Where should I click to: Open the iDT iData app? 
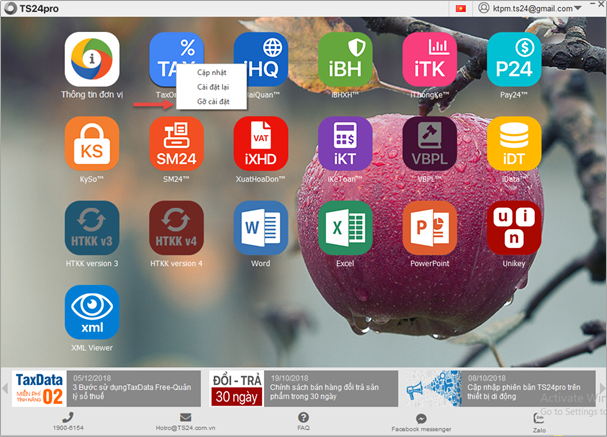pos(514,144)
